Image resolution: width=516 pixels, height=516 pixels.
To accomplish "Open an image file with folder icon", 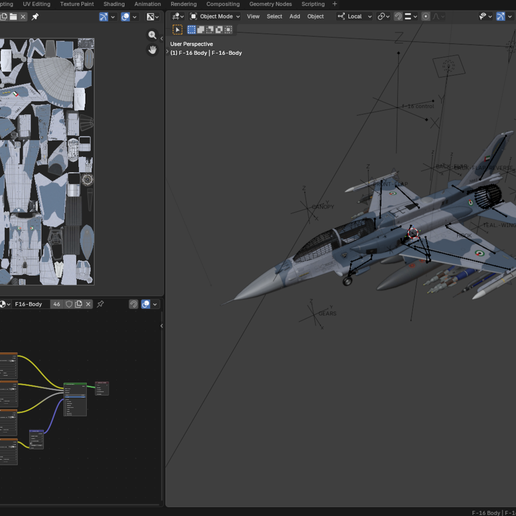I will [13, 17].
